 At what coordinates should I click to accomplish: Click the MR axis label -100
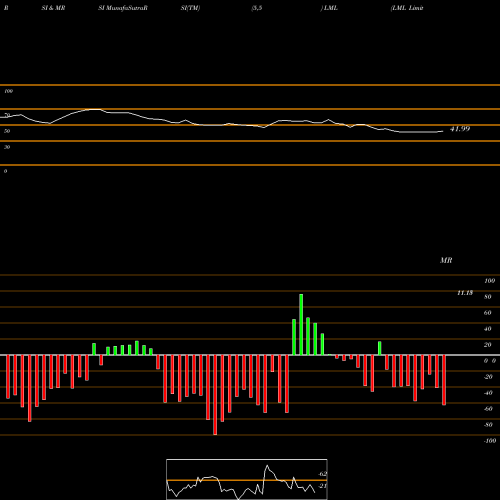click(490, 441)
